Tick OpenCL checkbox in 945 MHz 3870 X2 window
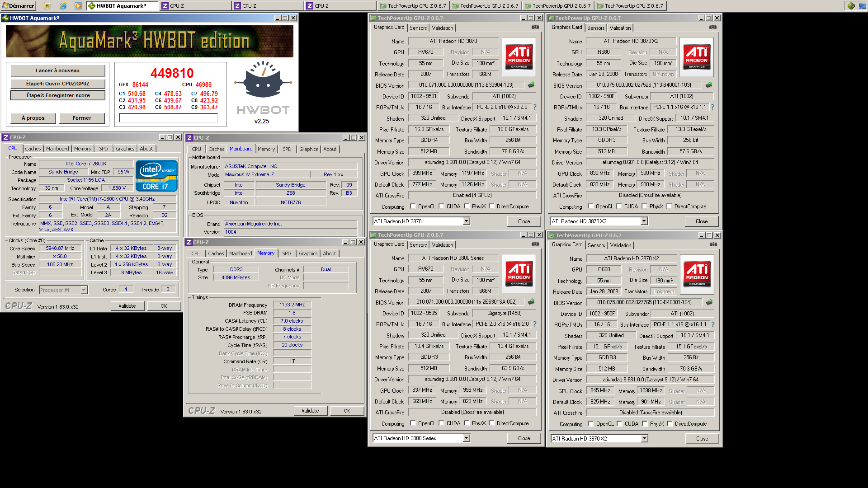 pos(591,424)
